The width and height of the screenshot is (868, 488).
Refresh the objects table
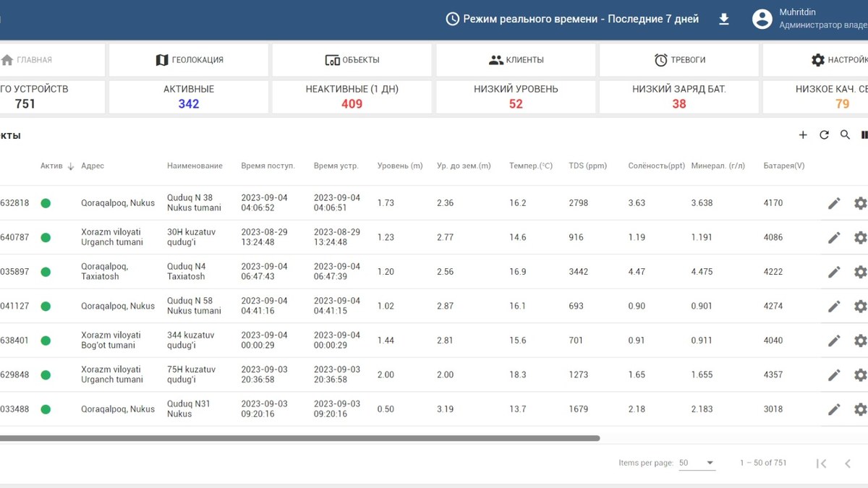click(x=824, y=135)
